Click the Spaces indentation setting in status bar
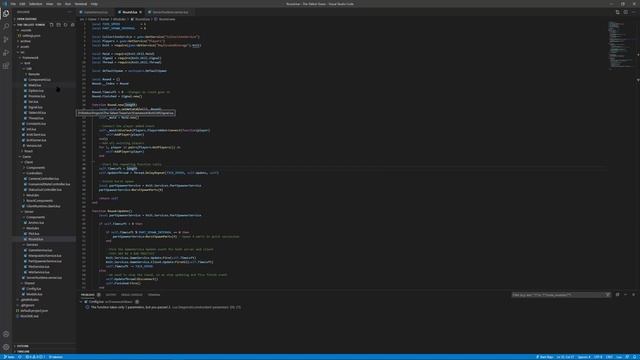Viewport: 640px width, 360px height. [584, 357]
